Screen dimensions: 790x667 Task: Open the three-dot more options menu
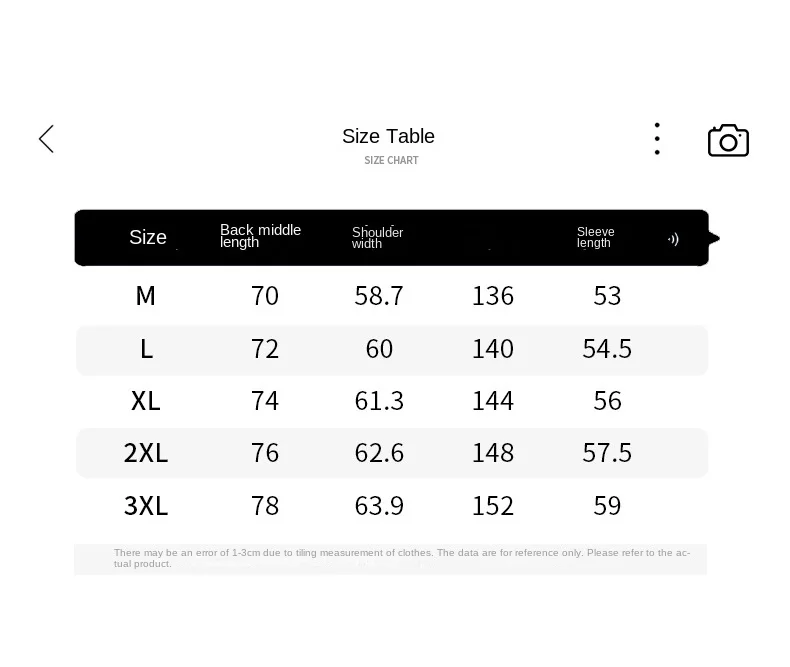point(657,139)
